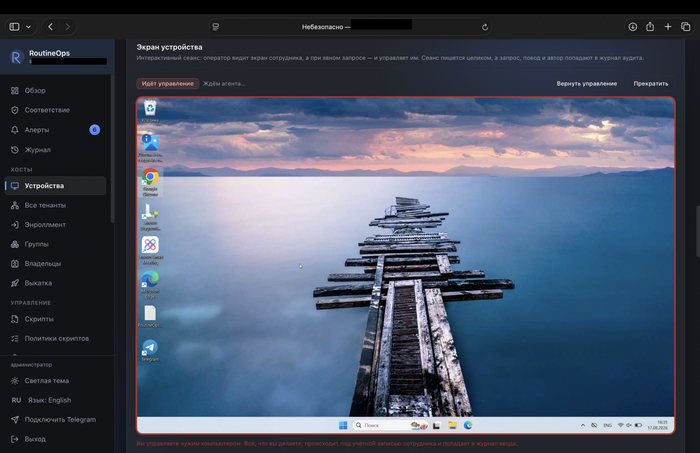Open the Lenovo diagnostics shortcut on desktop
700x453 pixels.
pyautogui.click(x=150, y=216)
